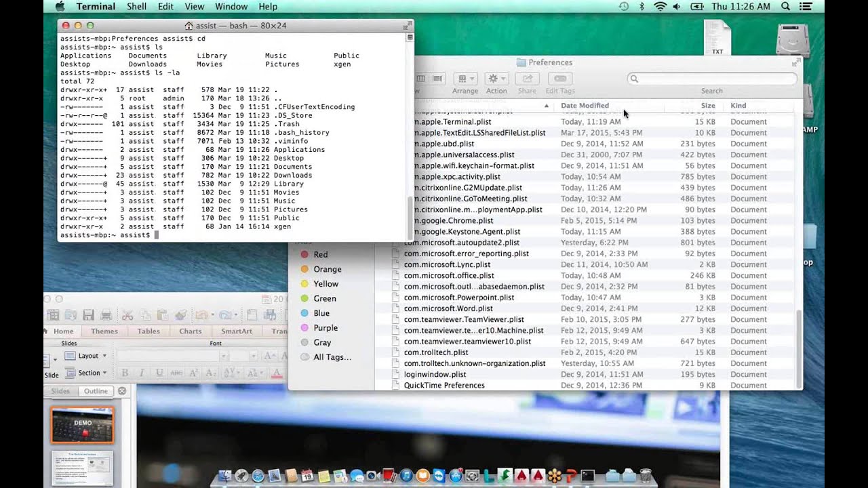This screenshot has height=488, width=868.
Task: Launch TeamViewer icon in the Dock
Action: tap(439, 476)
